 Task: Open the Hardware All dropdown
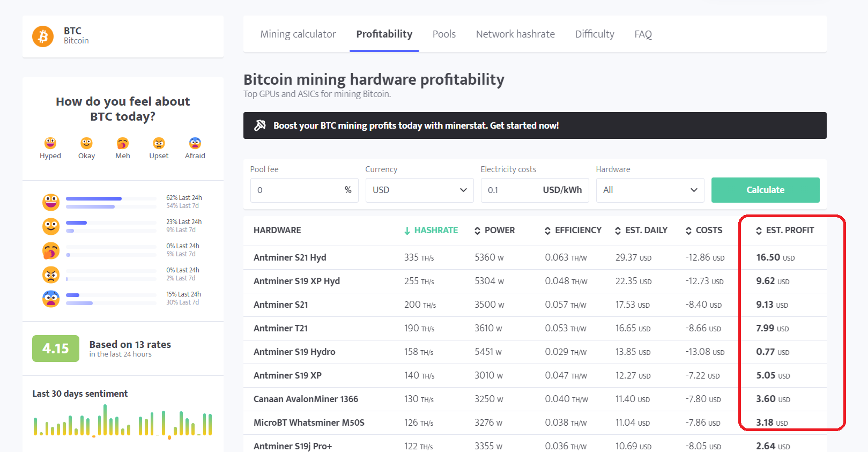(650, 190)
